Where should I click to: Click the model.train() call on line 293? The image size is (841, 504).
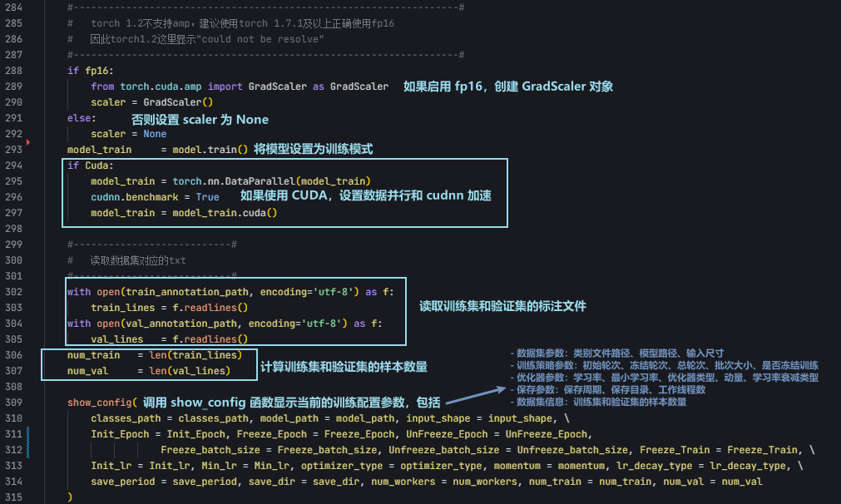pyautogui.click(x=212, y=149)
